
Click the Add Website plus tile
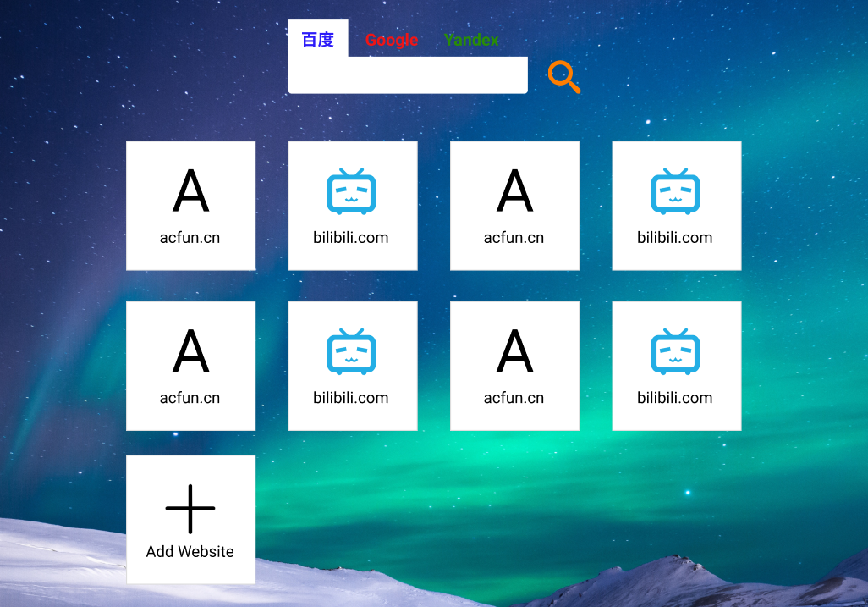coord(190,520)
